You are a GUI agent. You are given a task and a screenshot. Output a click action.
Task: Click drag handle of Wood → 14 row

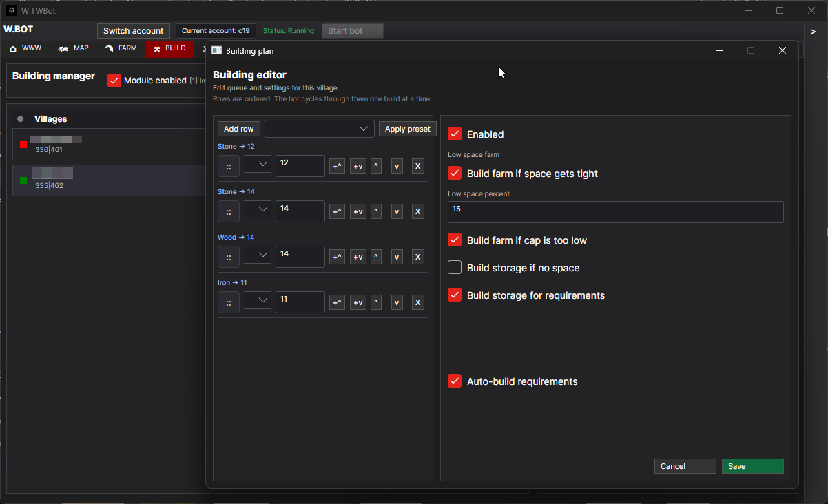pyautogui.click(x=229, y=257)
